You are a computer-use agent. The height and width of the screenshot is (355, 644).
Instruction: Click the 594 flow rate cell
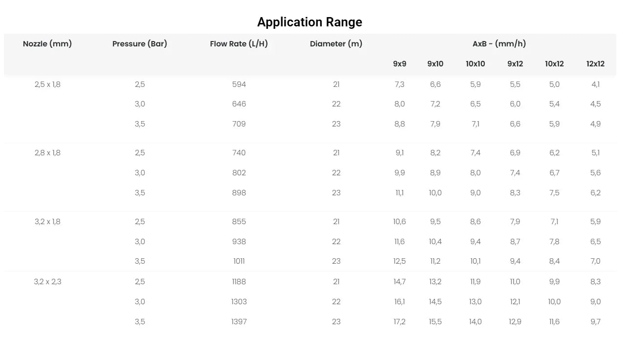239,84
